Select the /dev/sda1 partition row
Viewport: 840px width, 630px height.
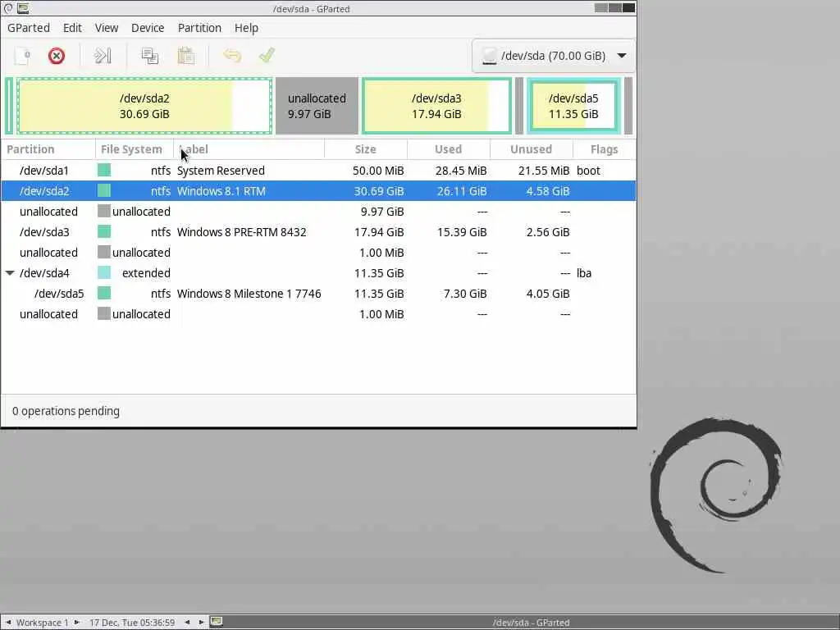[x=318, y=171]
